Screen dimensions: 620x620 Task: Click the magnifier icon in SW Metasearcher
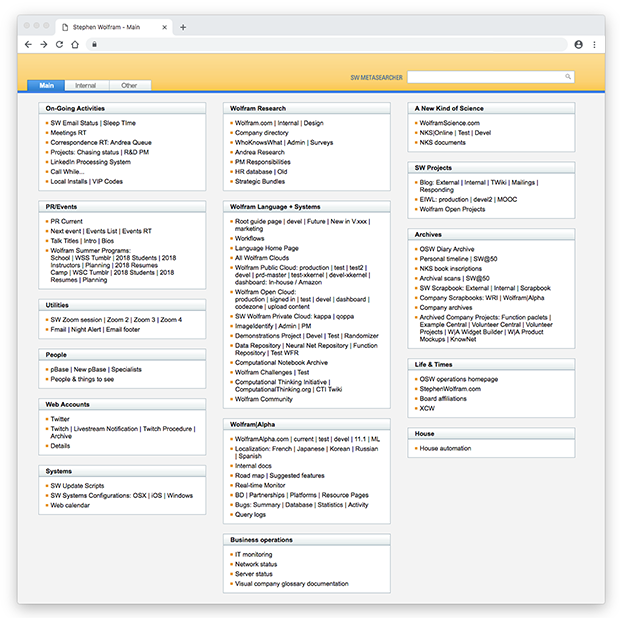coord(568,77)
